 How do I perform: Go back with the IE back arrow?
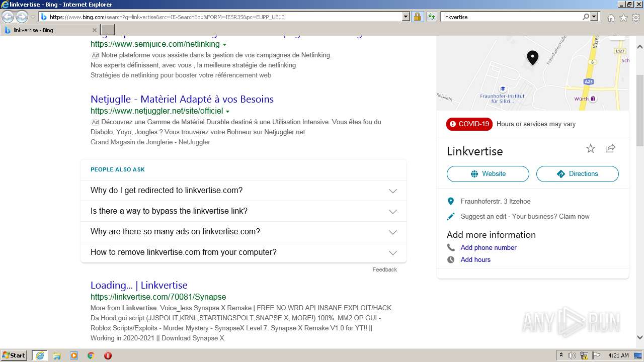coord(8,17)
